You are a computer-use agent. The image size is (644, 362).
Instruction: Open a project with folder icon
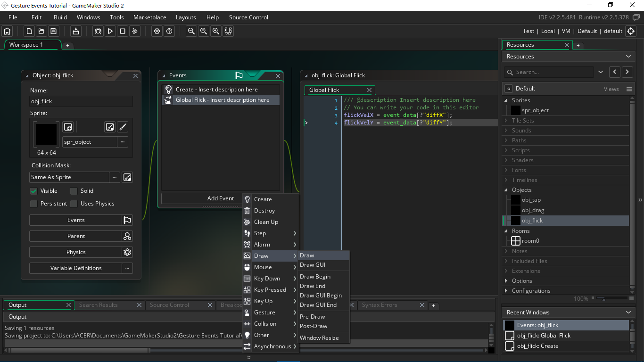pyautogui.click(x=41, y=31)
